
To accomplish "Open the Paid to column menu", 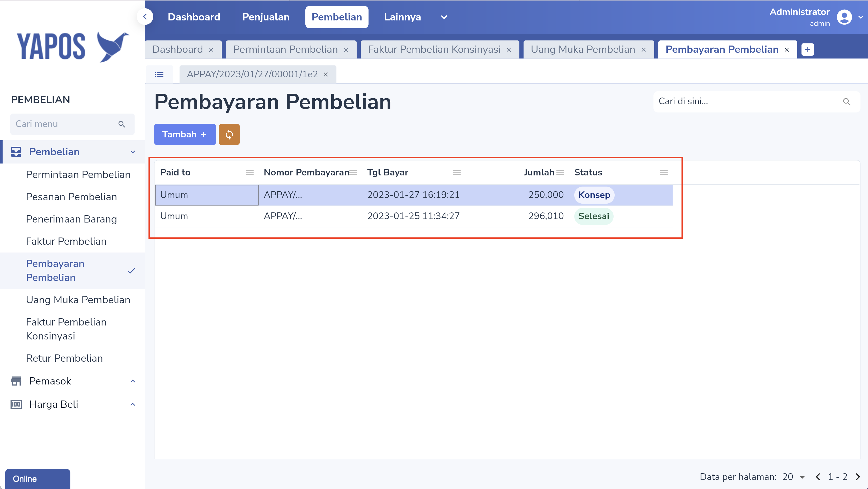I will click(250, 172).
